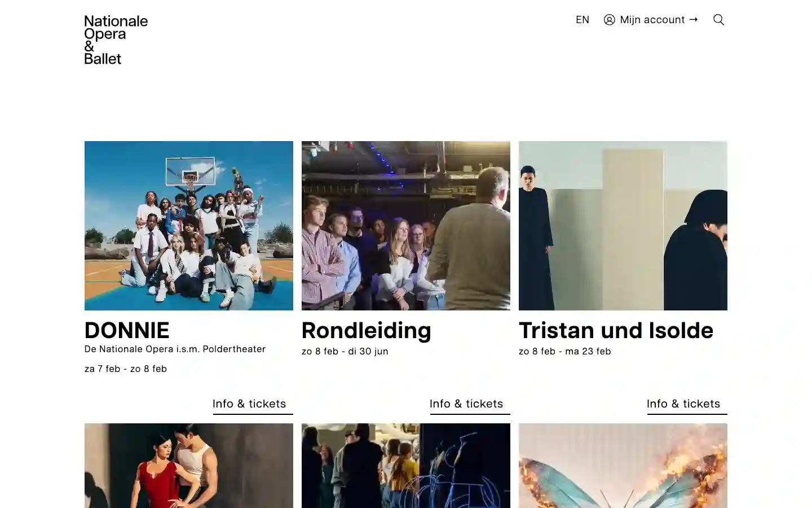Screen dimensions: 812x508
Task: Open Info & tickets for DONNIE
Action: [249, 404]
